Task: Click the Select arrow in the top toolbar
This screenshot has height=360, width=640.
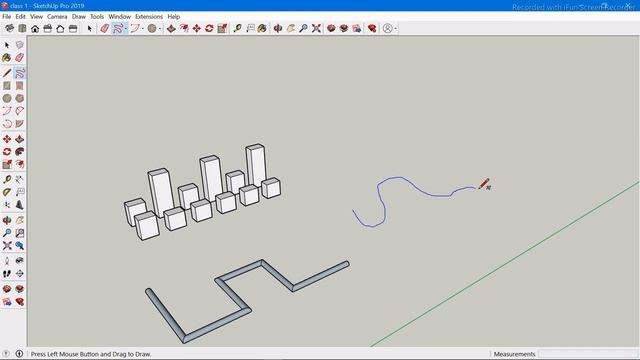Action: point(90,28)
